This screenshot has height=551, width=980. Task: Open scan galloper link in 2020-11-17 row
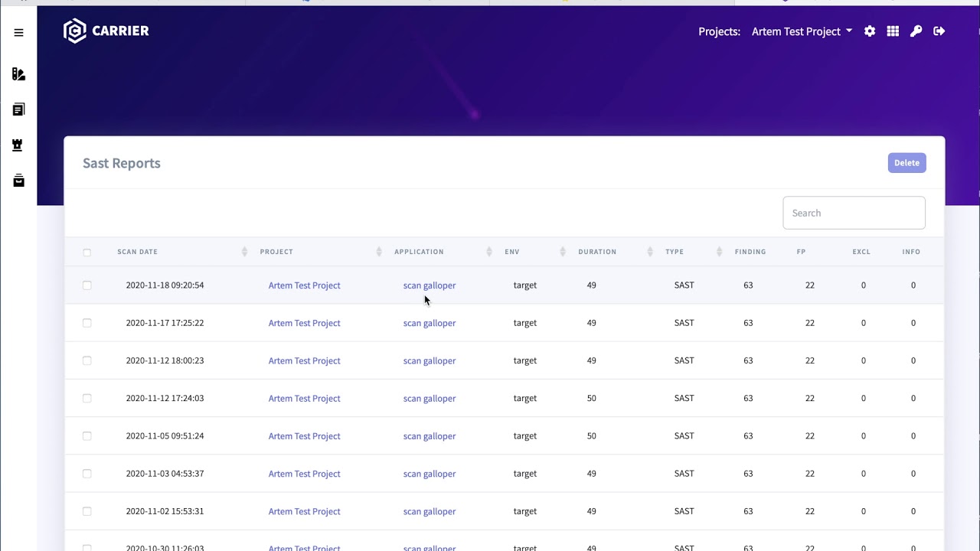pyautogui.click(x=430, y=323)
